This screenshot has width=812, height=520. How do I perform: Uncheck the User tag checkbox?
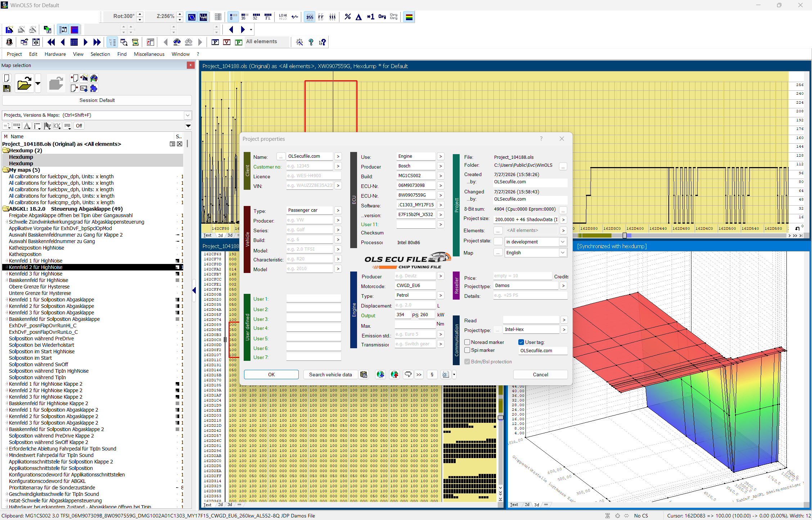(521, 342)
